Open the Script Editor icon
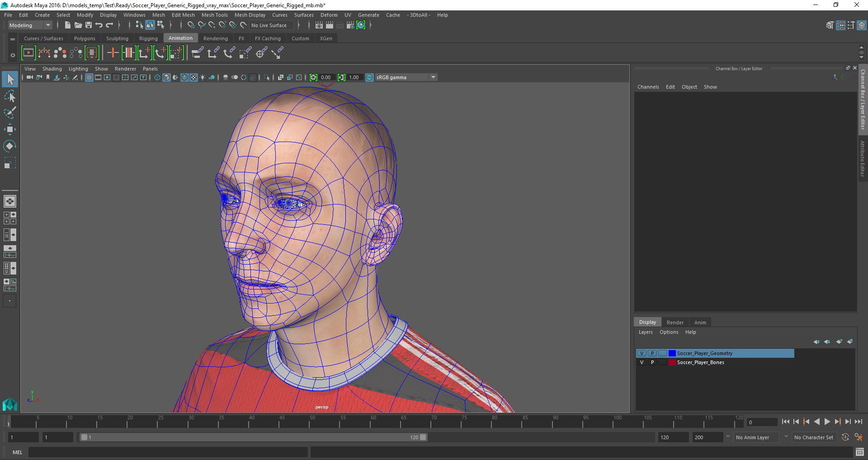The height and width of the screenshot is (460, 868). 859,452
